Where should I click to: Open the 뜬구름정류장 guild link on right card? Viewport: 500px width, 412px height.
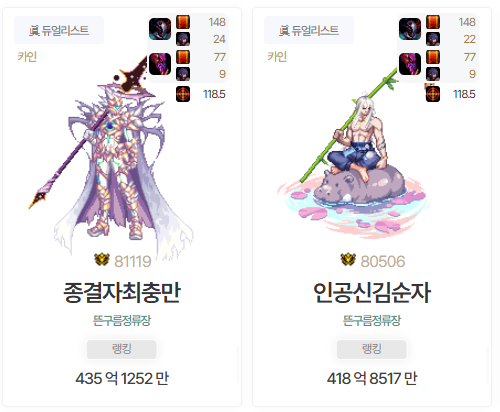coord(372,321)
